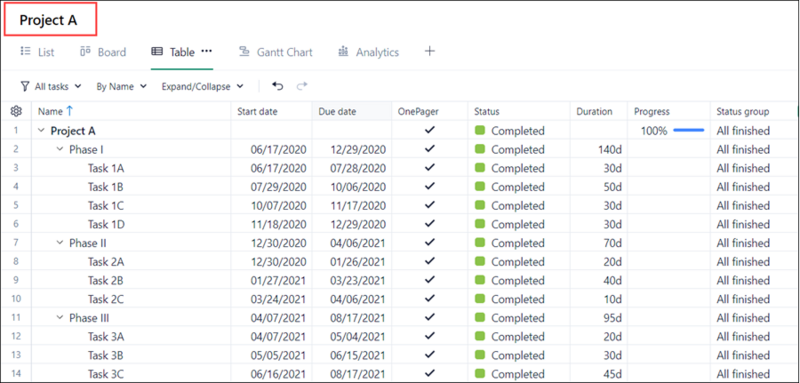
Task: Click the filter funnel icon
Action: pyautogui.click(x=24, y=86)
